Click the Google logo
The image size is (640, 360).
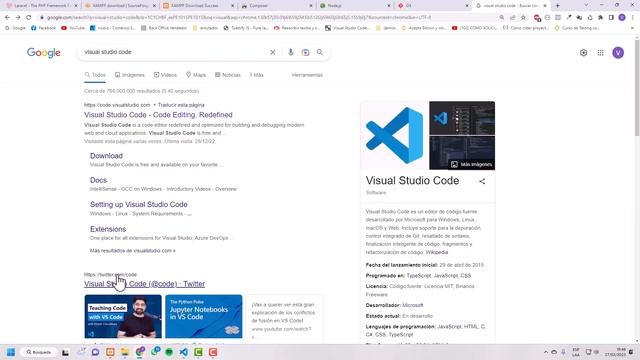click(44, 53)
